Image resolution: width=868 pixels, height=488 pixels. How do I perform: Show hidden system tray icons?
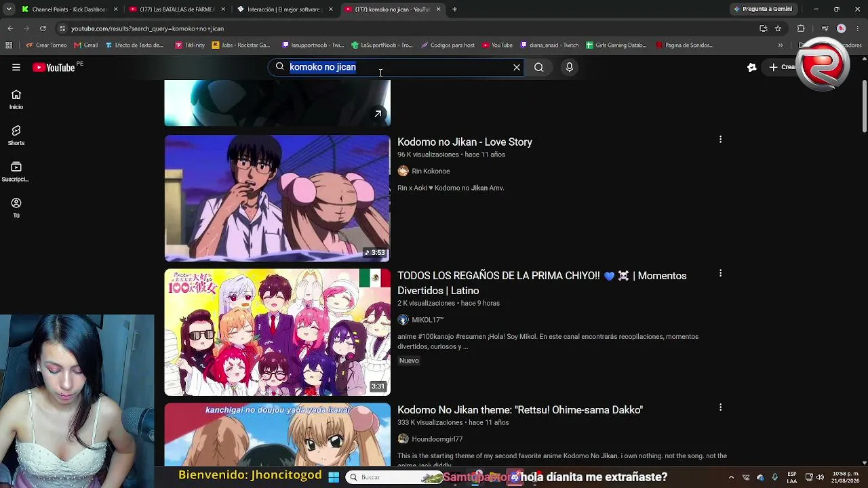point(731,477)
